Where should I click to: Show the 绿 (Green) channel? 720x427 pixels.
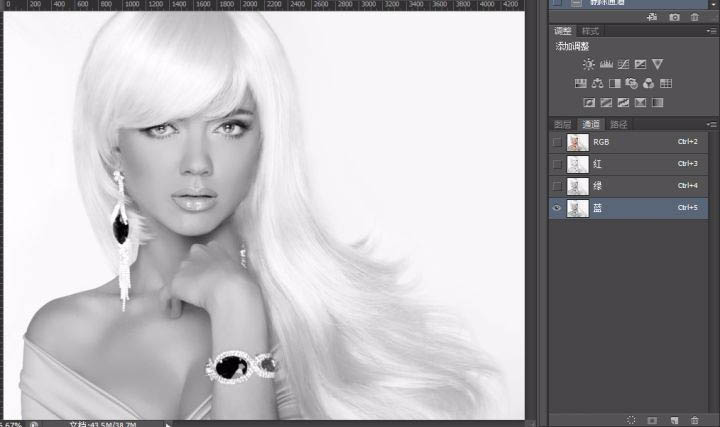557,186
